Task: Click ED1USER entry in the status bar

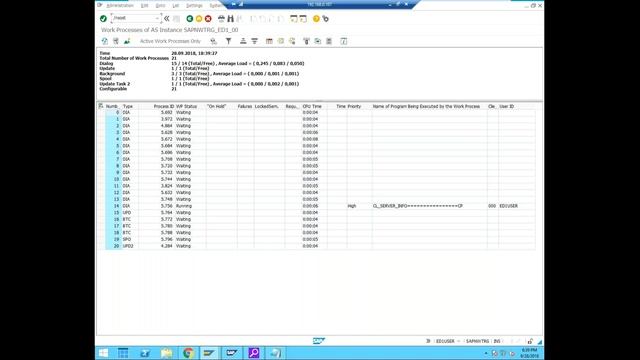Action: pyautogui.click(x=445, y=341)
